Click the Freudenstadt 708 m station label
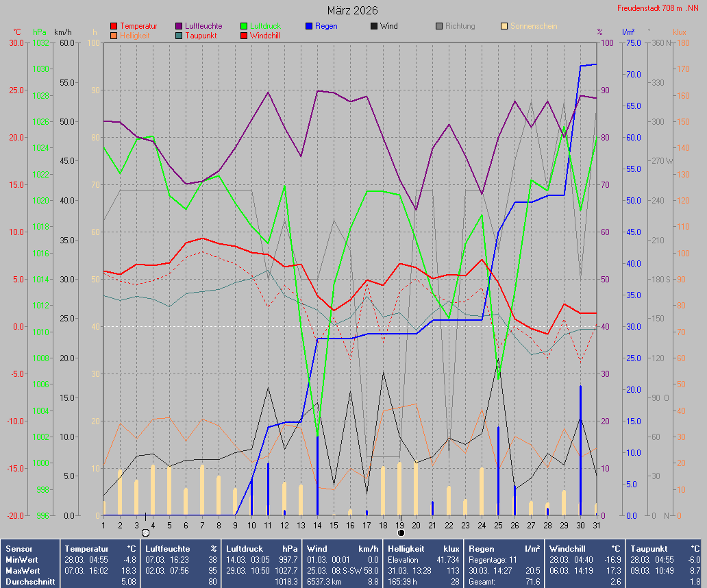 (657, 8)
